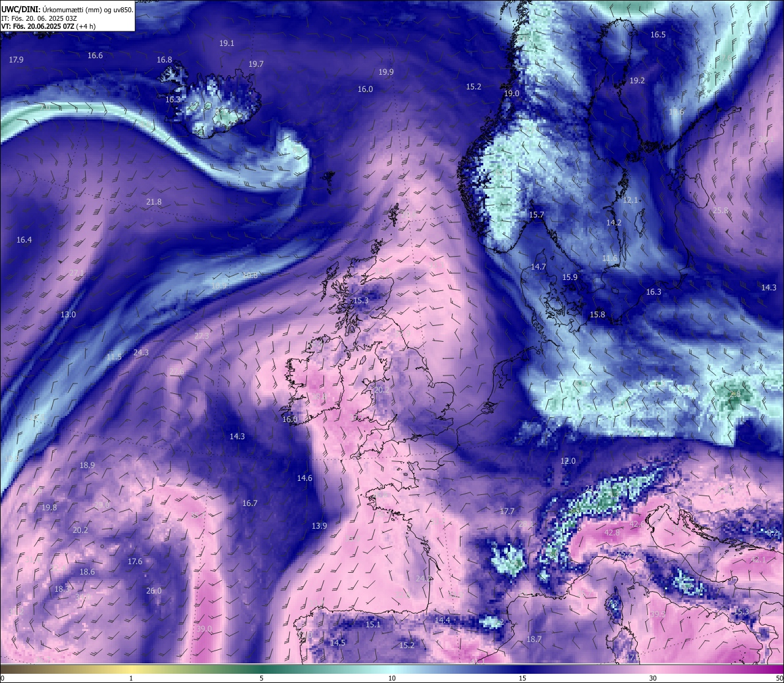Click the 5 label on the color scale

pyautogui.click(x=262, y=677)
